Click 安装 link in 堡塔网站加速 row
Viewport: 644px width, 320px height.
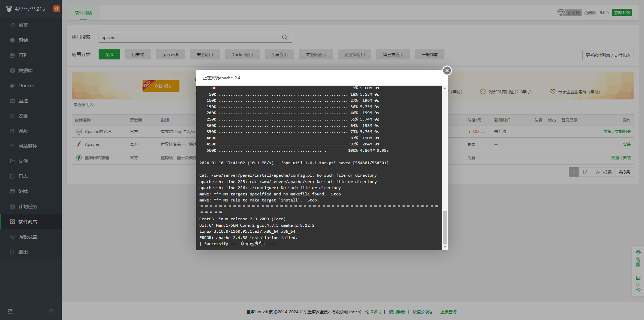(627, 158)
